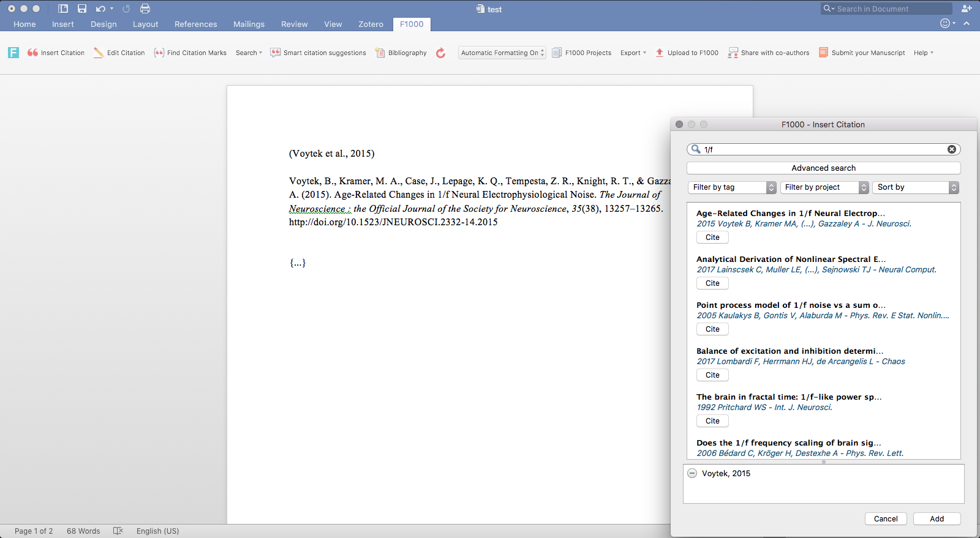Viewport: 980px width, 538px height.
Task: Remove Voytek, 2015 from selected citations
Action: click(x=692, y=473)
